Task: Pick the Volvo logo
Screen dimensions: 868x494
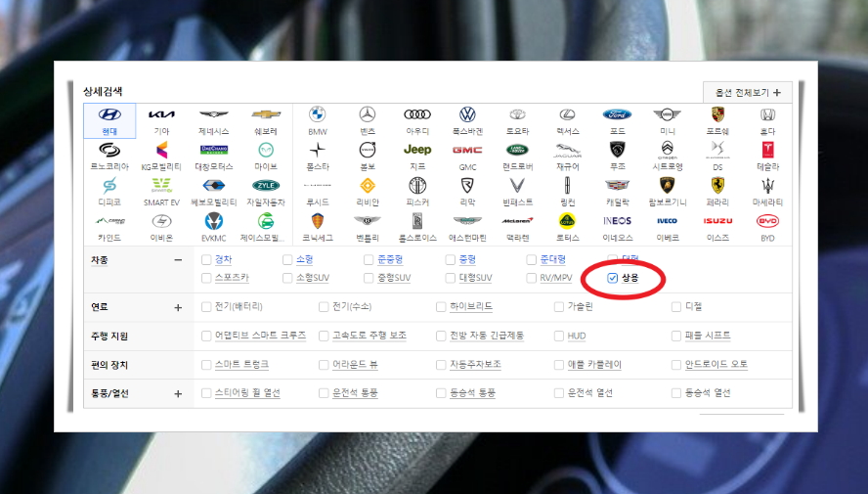Action: (368, 150)
